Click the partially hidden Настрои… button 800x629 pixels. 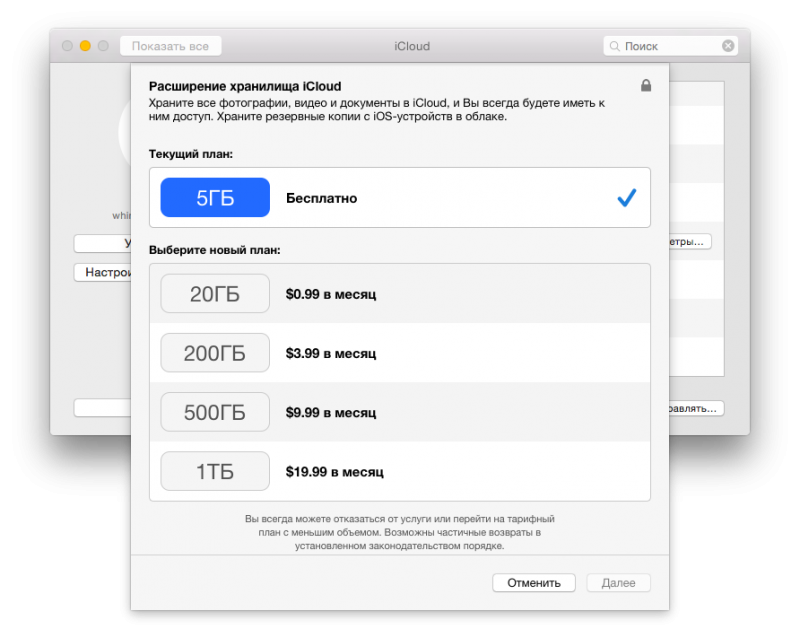103,272
